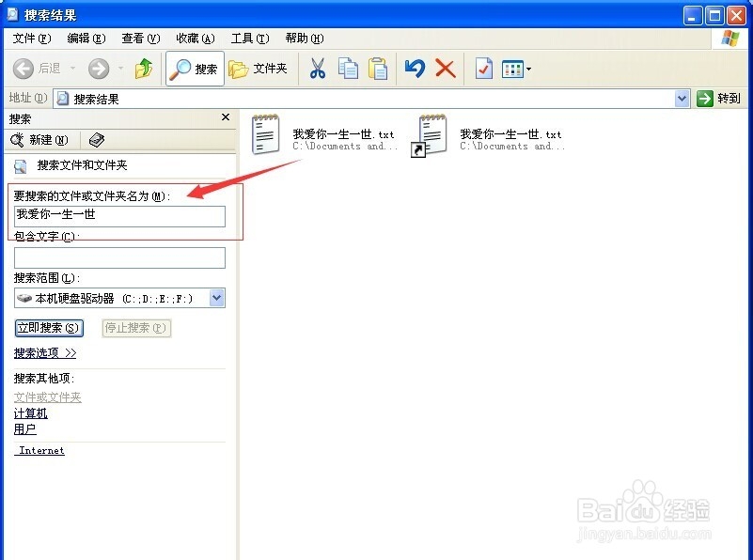Click the Internet search link
Image resolution: width=753 pixels, height=560 pixels.
point(41,450)
